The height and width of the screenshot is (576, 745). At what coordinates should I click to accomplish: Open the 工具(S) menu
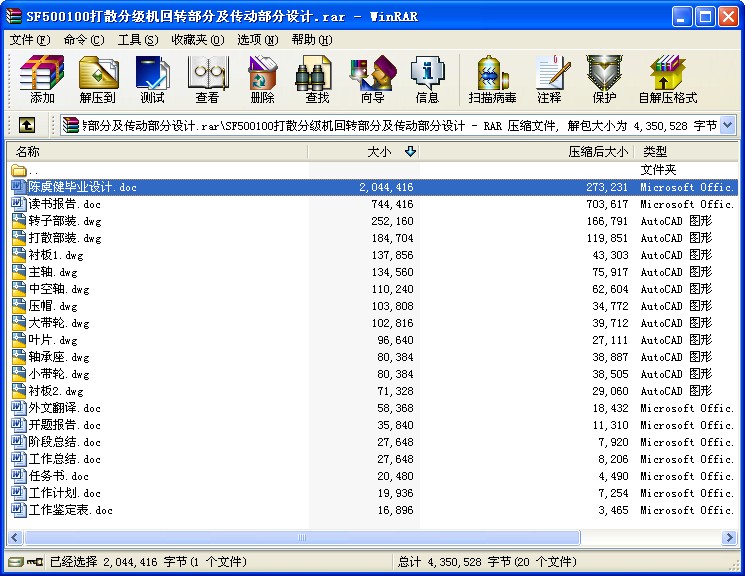(x=138, y=40)
